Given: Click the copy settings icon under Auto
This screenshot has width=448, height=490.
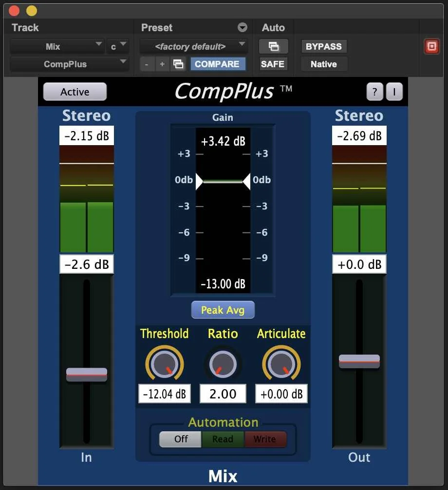Looking at the screenshot, I should point(273,46).
